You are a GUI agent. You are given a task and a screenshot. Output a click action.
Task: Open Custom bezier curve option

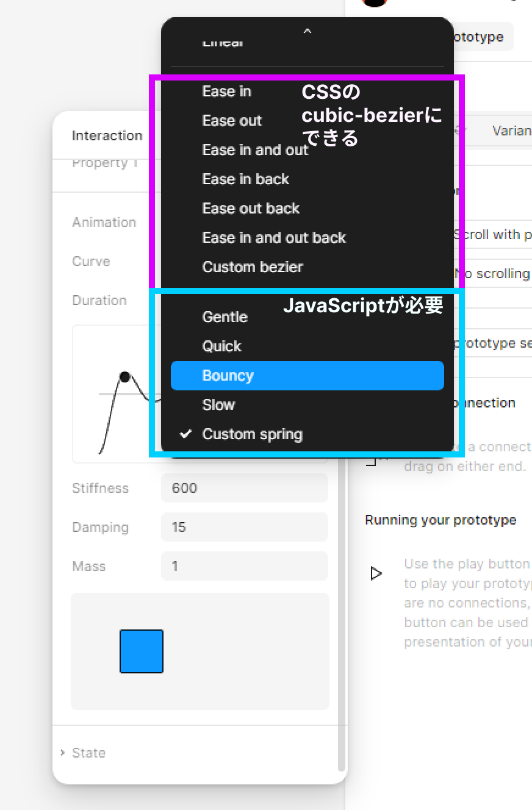pos(252,267)
